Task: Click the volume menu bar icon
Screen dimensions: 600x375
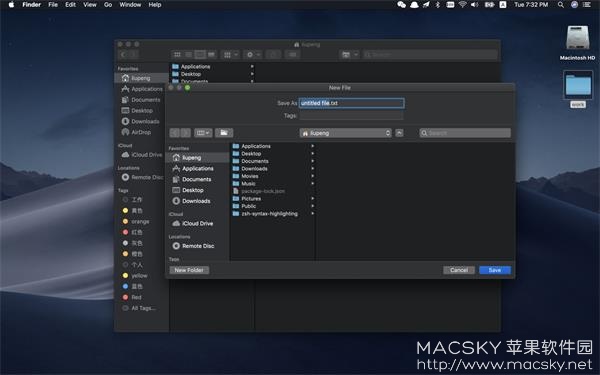Action: [475, 5]
